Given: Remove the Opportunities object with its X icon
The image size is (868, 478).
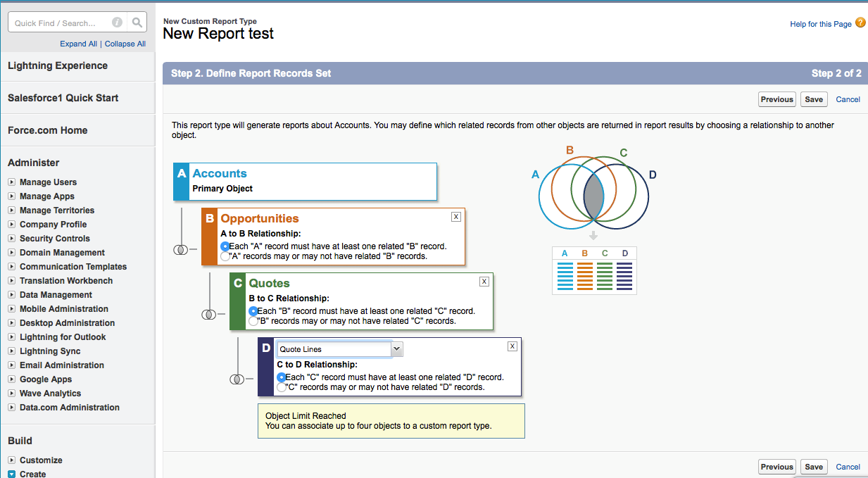Looking at the screenshot, I should [455, 216].
